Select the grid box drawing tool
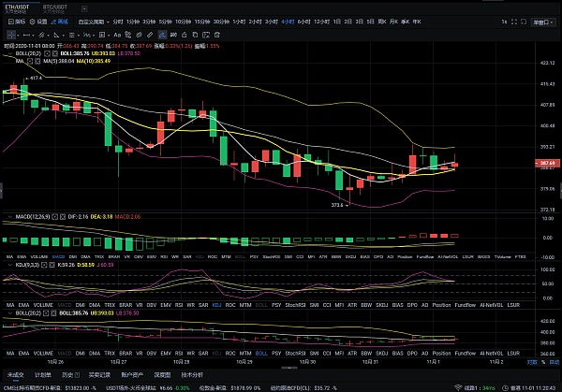This screenshot has height=392, width=562. [102, 35]
